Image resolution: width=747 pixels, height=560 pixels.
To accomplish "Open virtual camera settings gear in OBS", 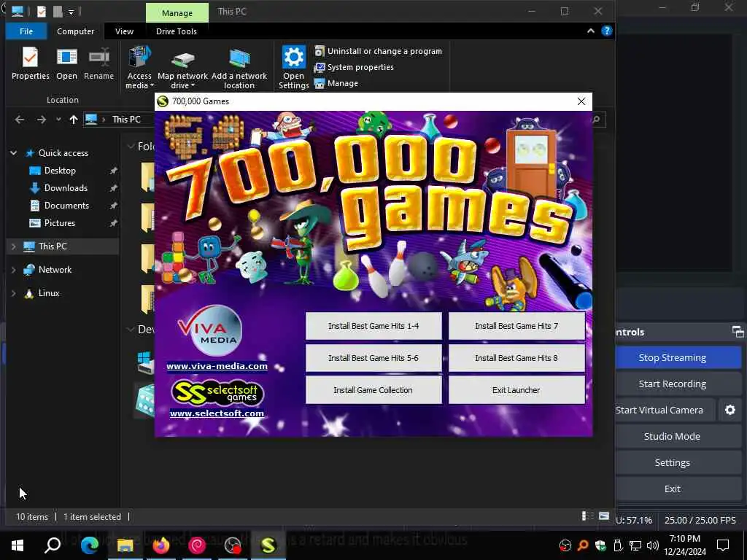I will (729, 410).
